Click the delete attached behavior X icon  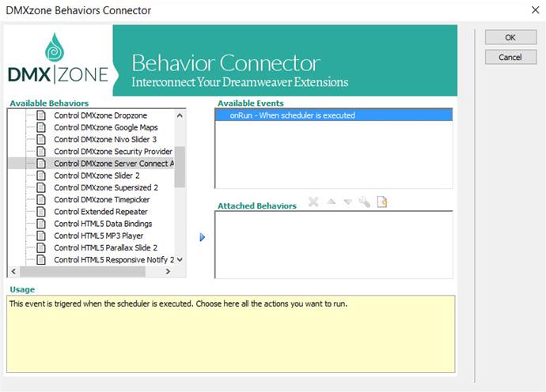tap(313, 202)
